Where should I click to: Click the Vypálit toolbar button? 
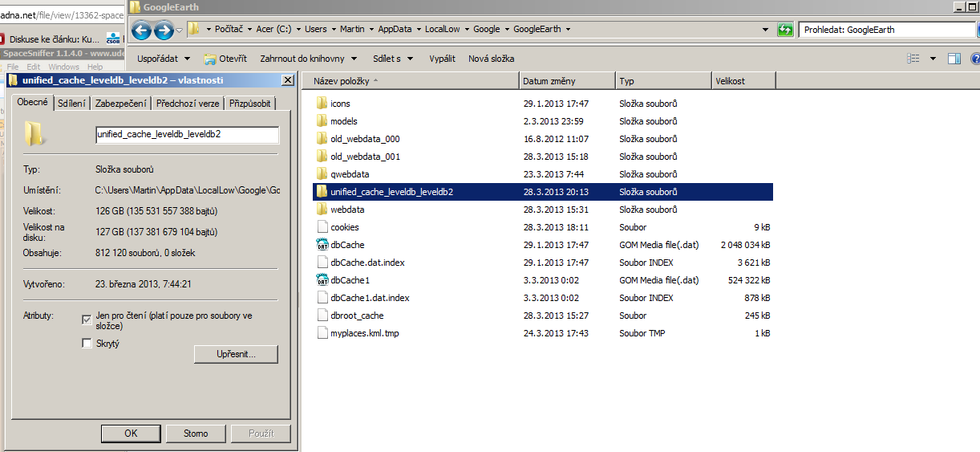tap(442, 59)
